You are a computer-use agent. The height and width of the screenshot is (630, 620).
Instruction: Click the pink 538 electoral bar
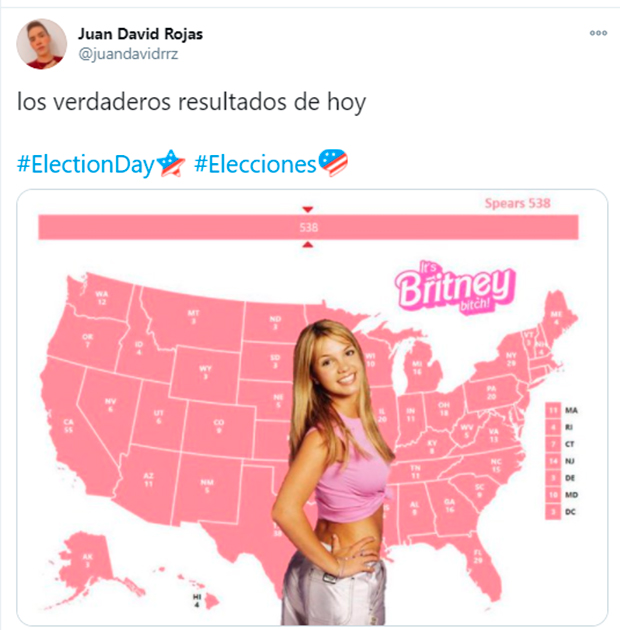click(x=308, y=227)
